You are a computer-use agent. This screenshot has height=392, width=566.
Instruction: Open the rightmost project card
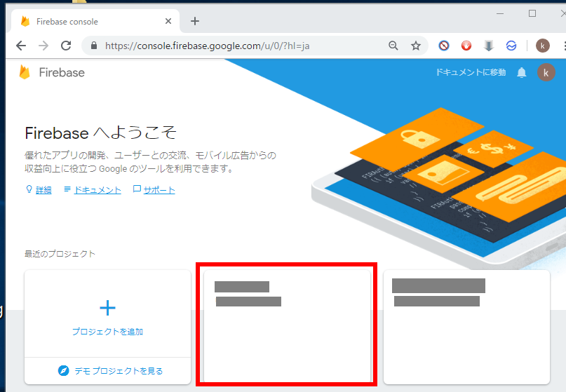(x=466, y=327)
